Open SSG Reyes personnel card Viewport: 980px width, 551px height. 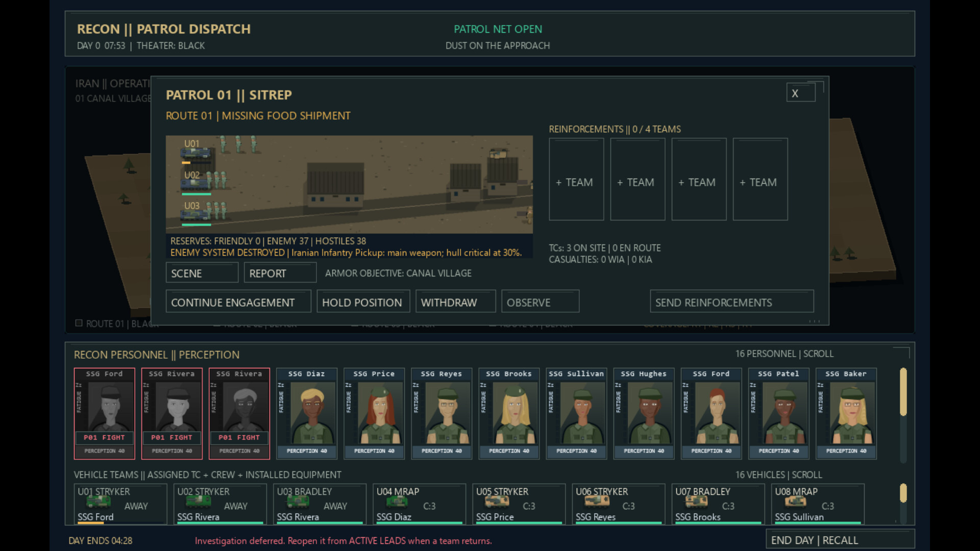[441, 413]
